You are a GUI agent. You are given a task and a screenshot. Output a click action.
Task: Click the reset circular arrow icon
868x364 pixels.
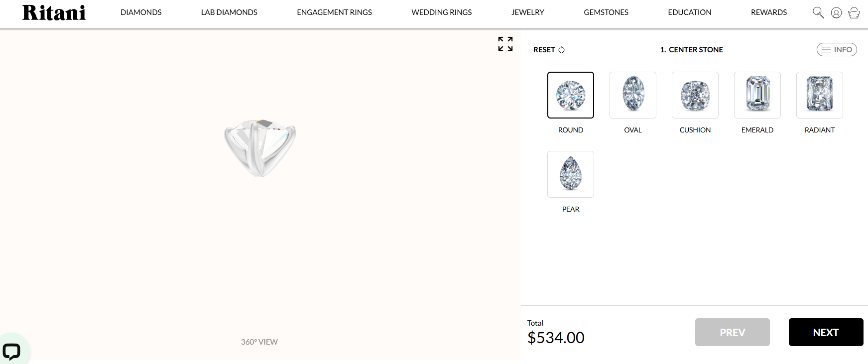pos(561,50)
